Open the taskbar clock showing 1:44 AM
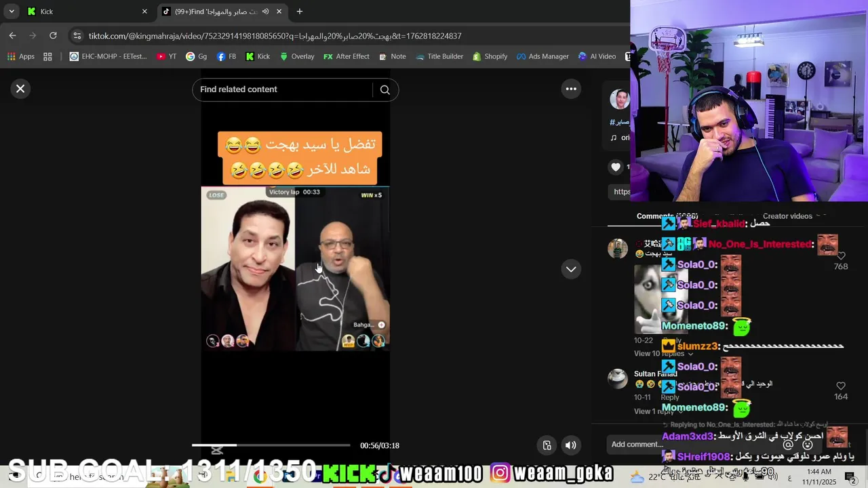Viewport: 868px width, 488px height. (819, 476)
